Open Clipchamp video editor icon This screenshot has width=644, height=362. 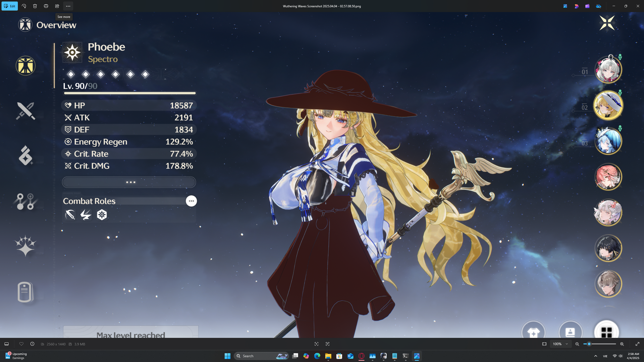587,6
